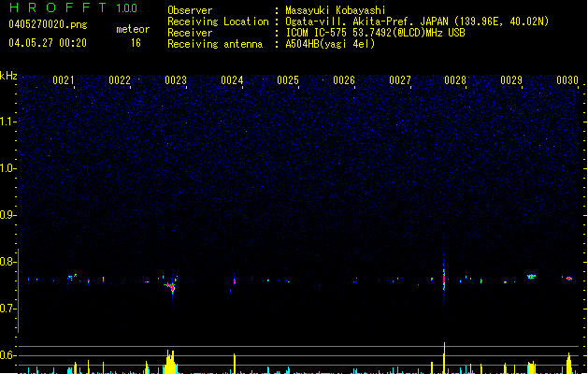The width and height of the screenshot is (588, 374).
Task: Click the 0021 time marker
Action: pos(64,80)
